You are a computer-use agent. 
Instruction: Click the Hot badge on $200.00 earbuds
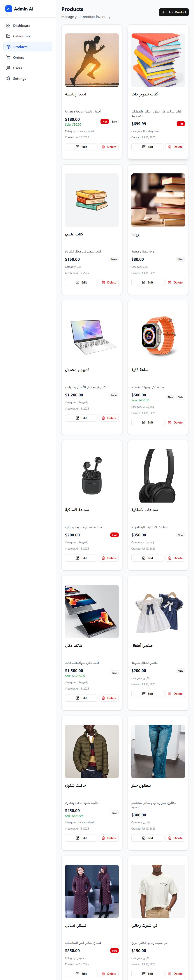click(114, 535)
